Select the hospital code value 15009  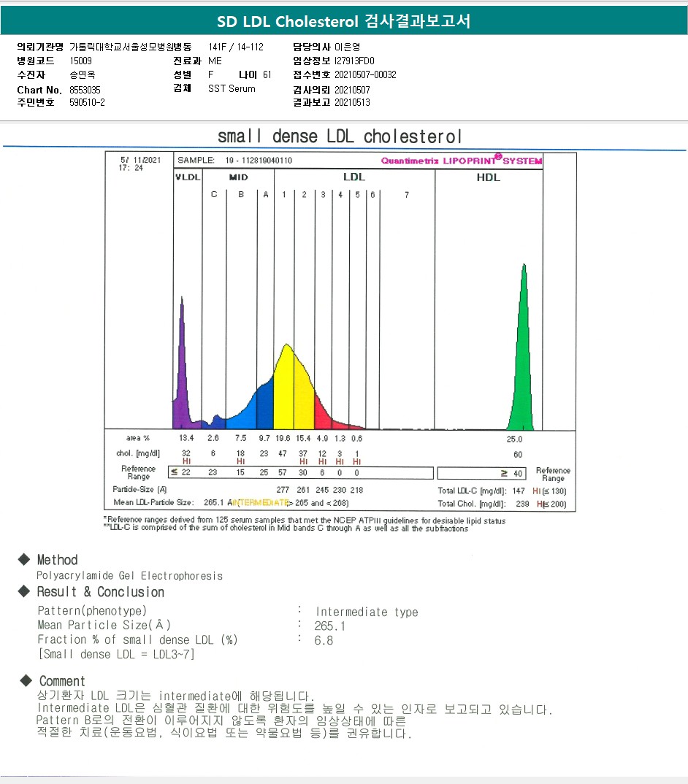[80, 61]
